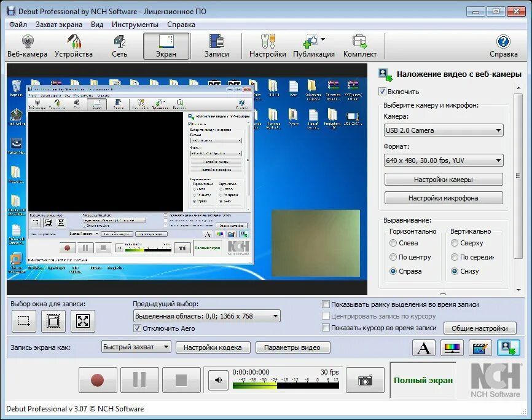Open Настройки from the toolbar
Viewport: 532px width, 420px height.
pyautogui.click(x=268, y=46)
